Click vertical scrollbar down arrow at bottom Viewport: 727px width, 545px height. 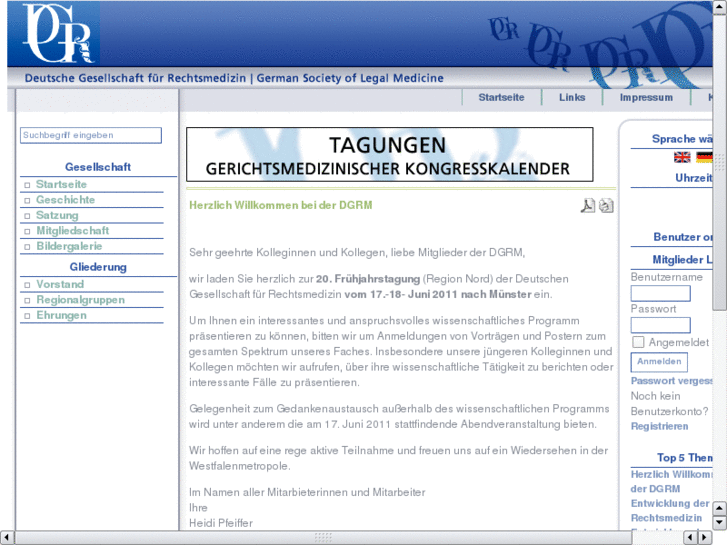[720, 523]
